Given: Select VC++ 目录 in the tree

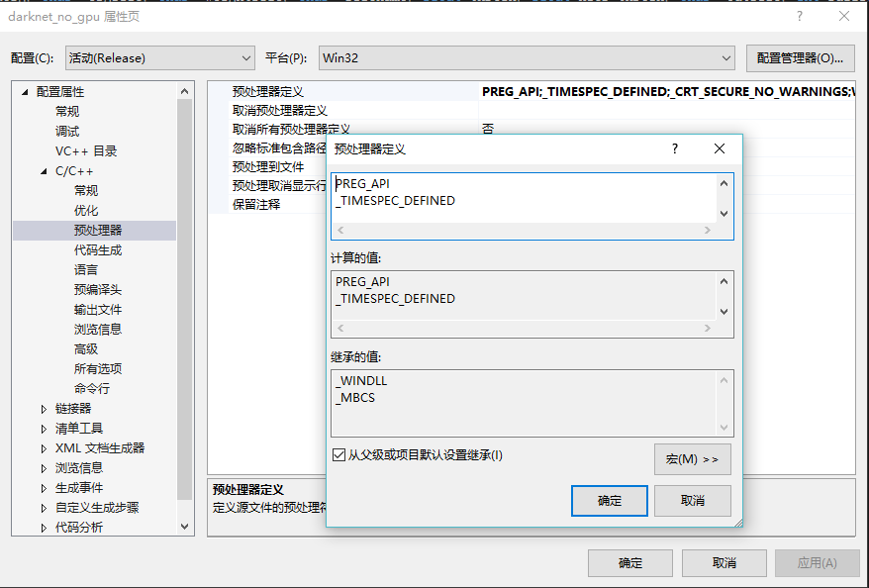Looking at the screenshot, I should pyautogui.click(x=86, y=151).
